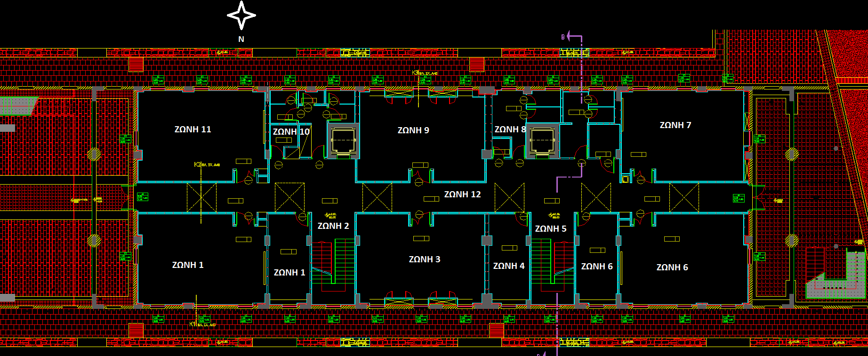The image size is (868, 356).
Task: Click the green staircase below ΖΩΝΗ 5
Action: pos(541,261)
